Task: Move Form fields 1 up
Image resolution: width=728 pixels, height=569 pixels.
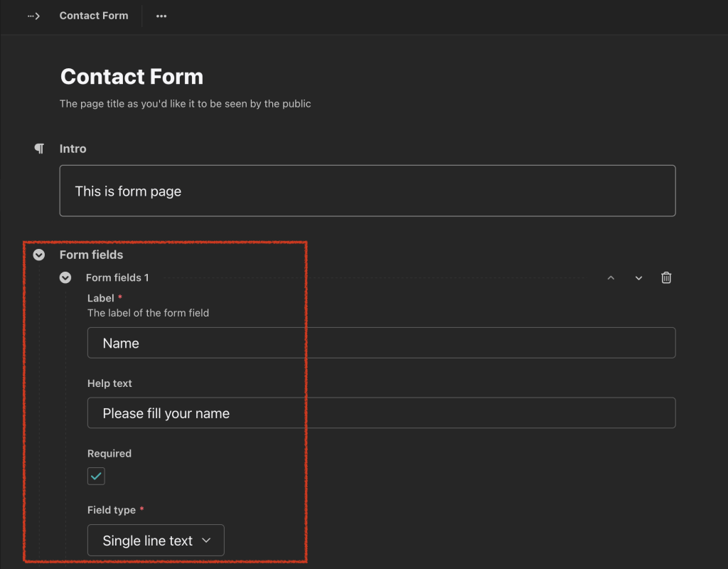Action: 611,277
